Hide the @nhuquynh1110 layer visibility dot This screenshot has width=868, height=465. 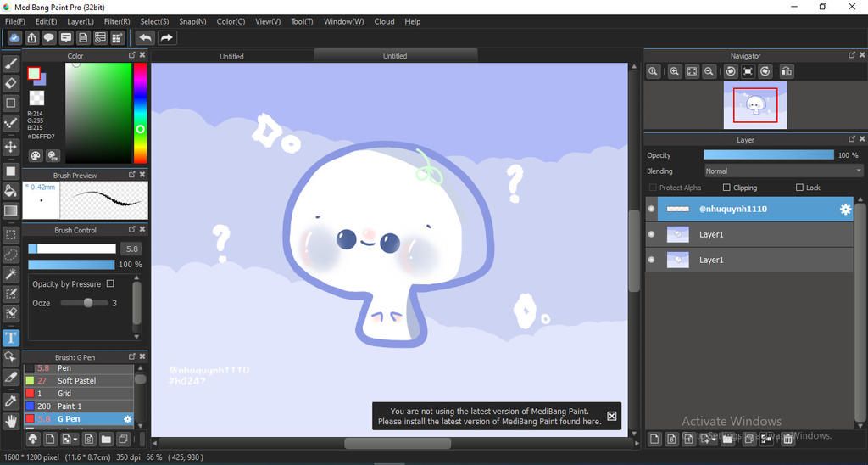[x=651, y=209]
